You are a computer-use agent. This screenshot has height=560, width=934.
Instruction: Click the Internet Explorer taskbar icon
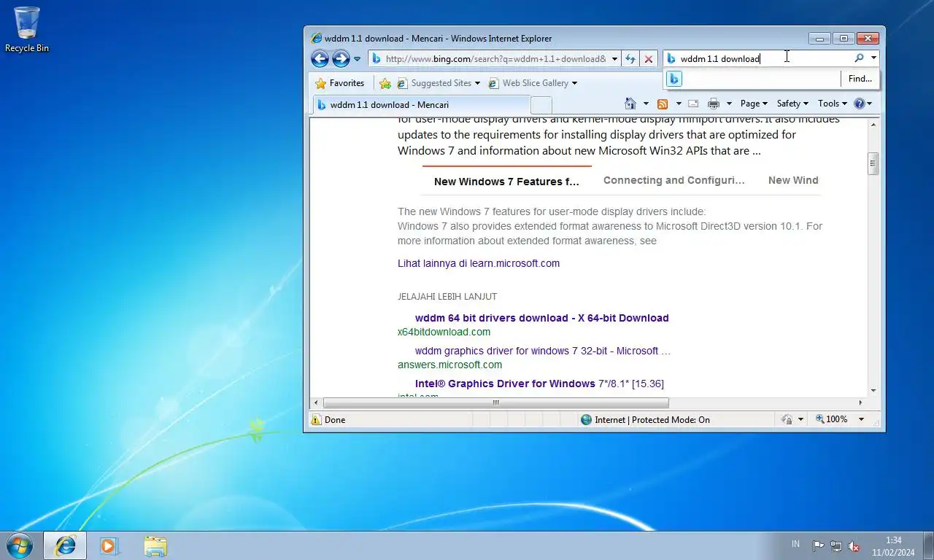(65, 545)
